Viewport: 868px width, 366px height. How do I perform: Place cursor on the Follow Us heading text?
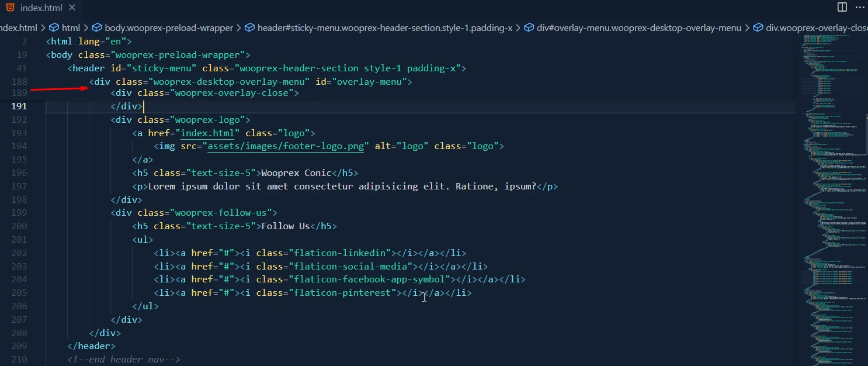coord(285,226)
